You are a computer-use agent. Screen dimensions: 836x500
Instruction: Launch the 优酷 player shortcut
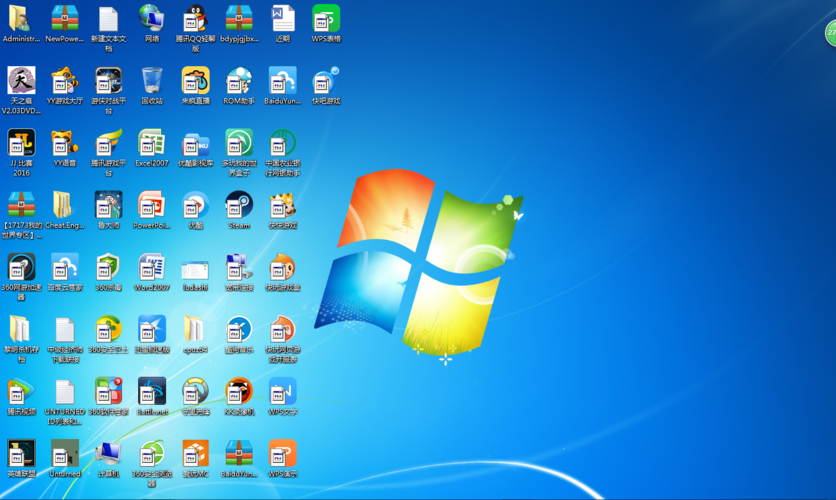[195, 205]
